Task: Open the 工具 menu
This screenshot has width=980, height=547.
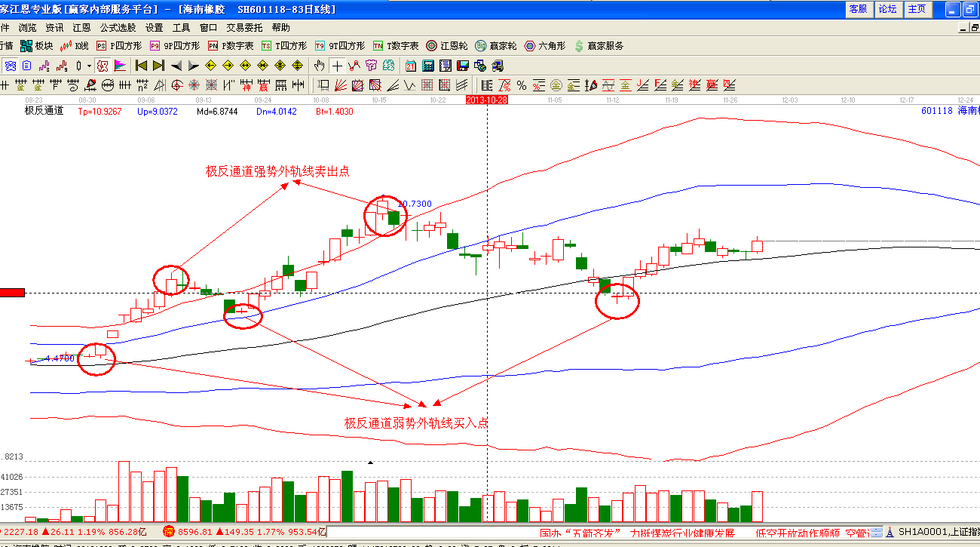Action: [182, 27]
